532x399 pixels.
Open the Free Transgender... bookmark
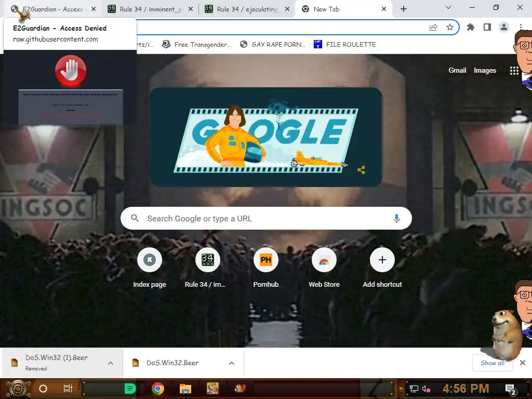point(196,45)
